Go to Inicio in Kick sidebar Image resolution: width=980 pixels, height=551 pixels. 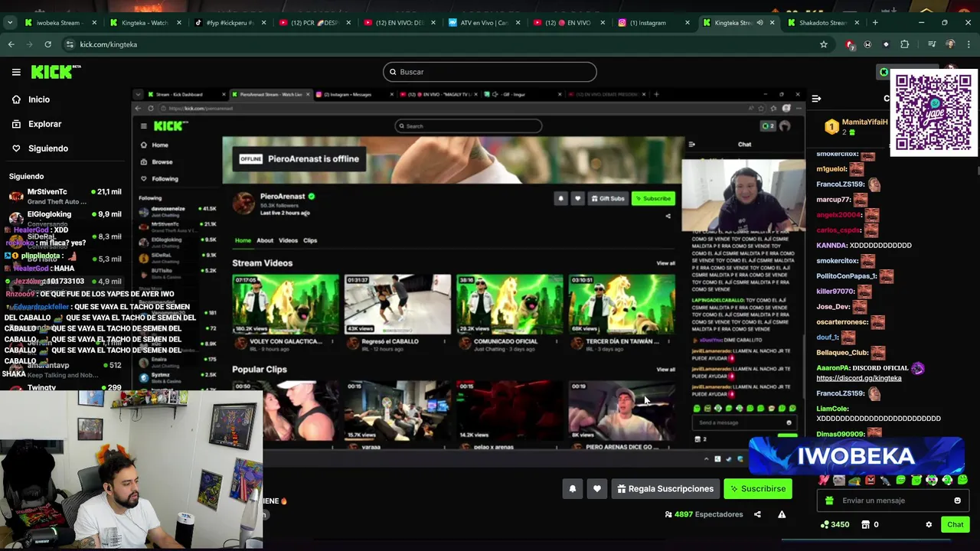[x=38, y=99]
